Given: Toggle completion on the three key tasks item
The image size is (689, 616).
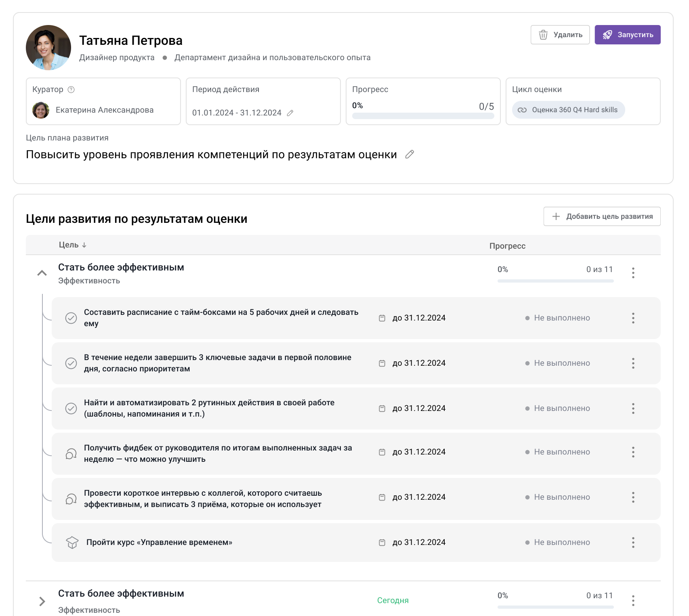Looking at the screenshot, I should tap(71, 363).
